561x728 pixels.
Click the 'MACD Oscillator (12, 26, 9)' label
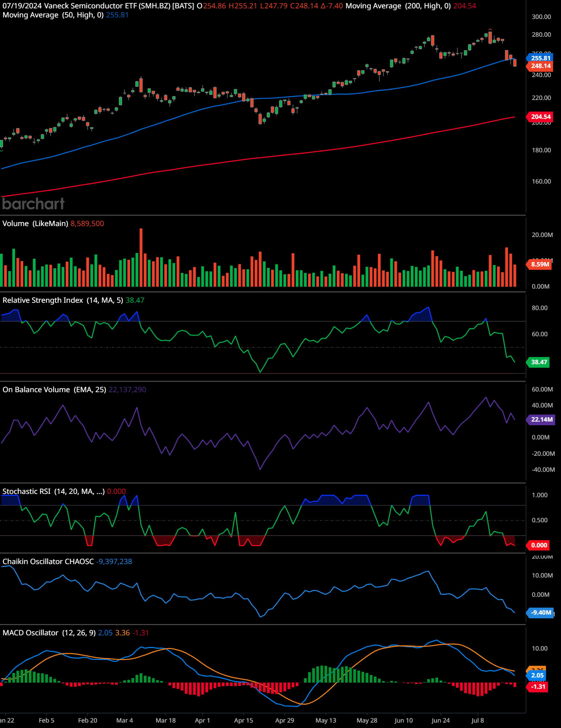point(49,633)
